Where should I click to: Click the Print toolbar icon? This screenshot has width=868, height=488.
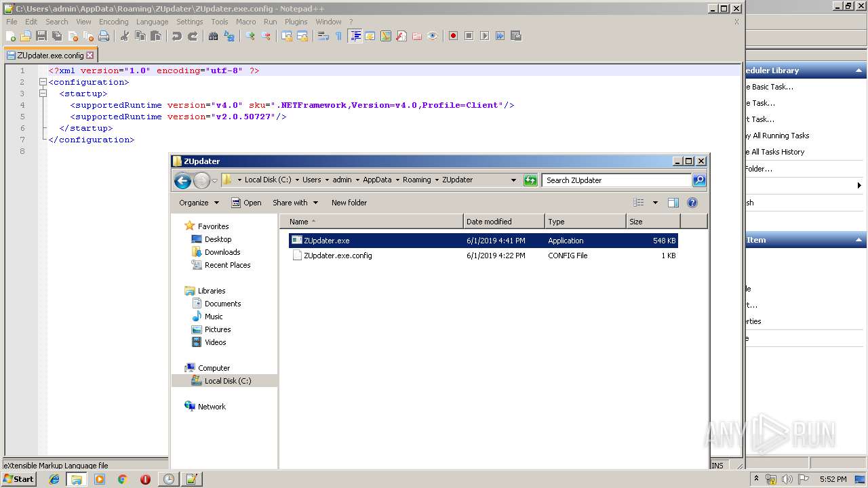[104, 36]
